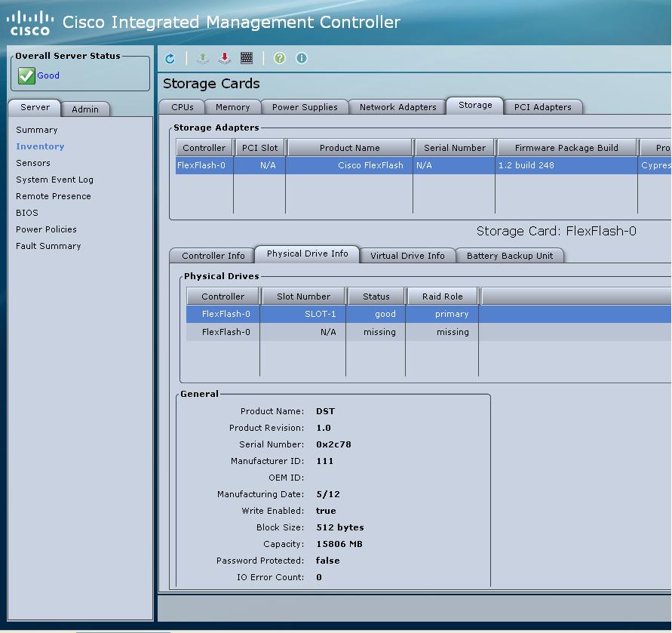672x633 pixels.
Task: Click the green upload arrow toolbar icon
Action: (203, 58)
